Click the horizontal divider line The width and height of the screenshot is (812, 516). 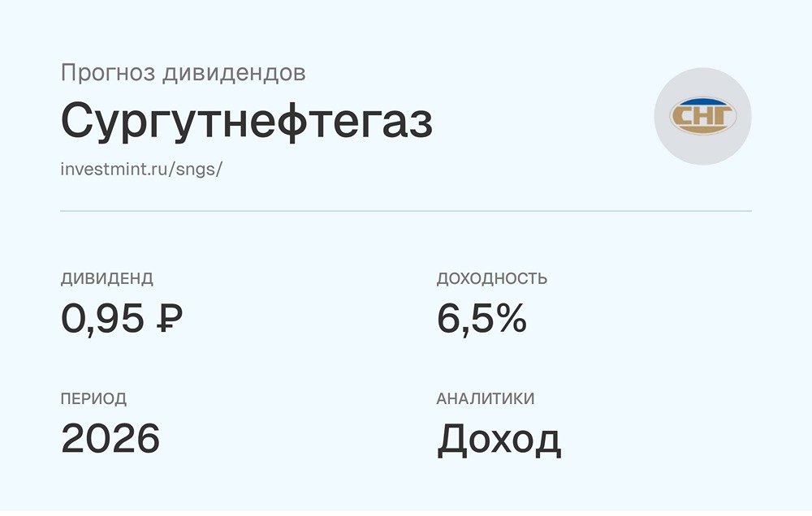coord(406,211)
